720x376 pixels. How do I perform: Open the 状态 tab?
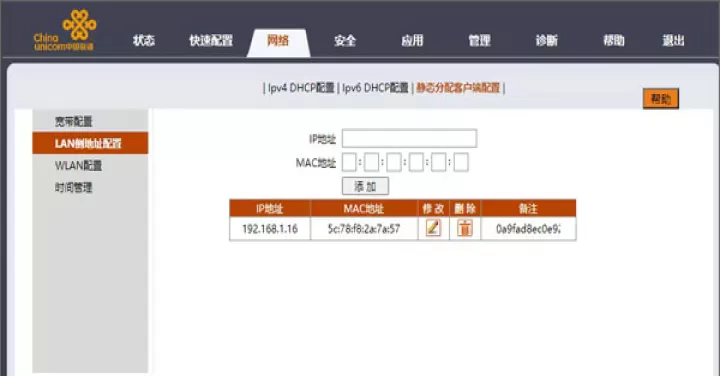[x=144, y=40]
